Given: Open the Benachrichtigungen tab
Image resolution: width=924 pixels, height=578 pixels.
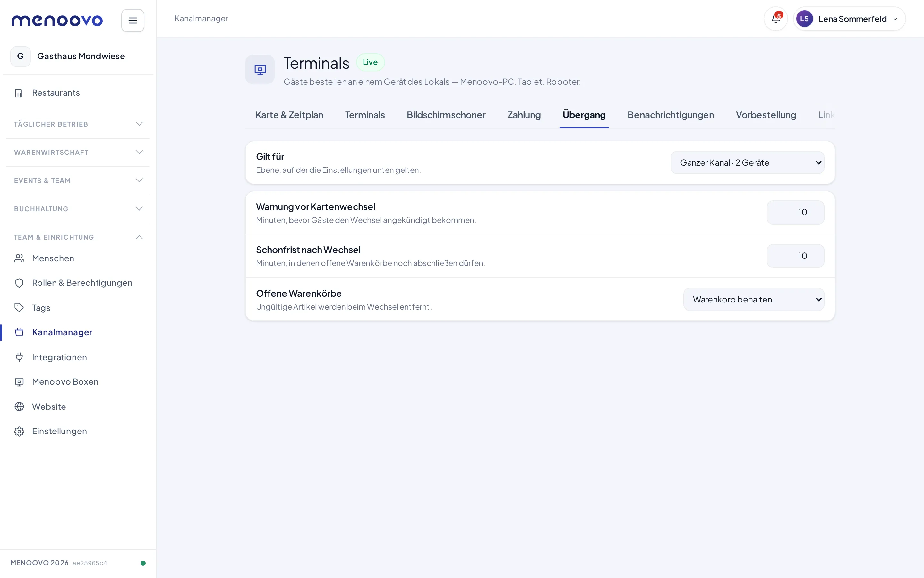Looking at the screenshot, I should tap(671, 115).
